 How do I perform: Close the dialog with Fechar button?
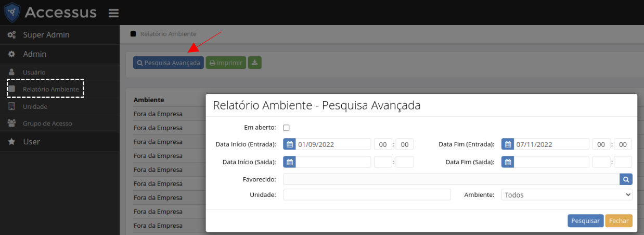pos(619,221)
